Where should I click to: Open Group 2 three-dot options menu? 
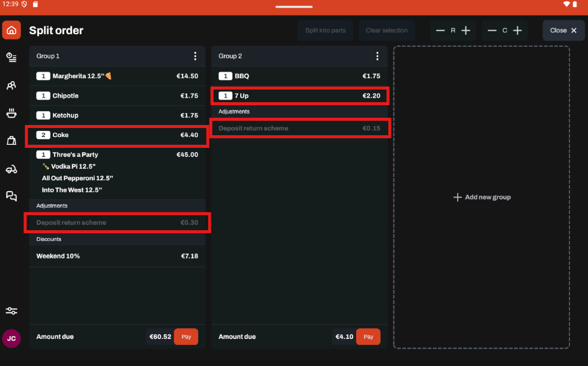(377, 56)
